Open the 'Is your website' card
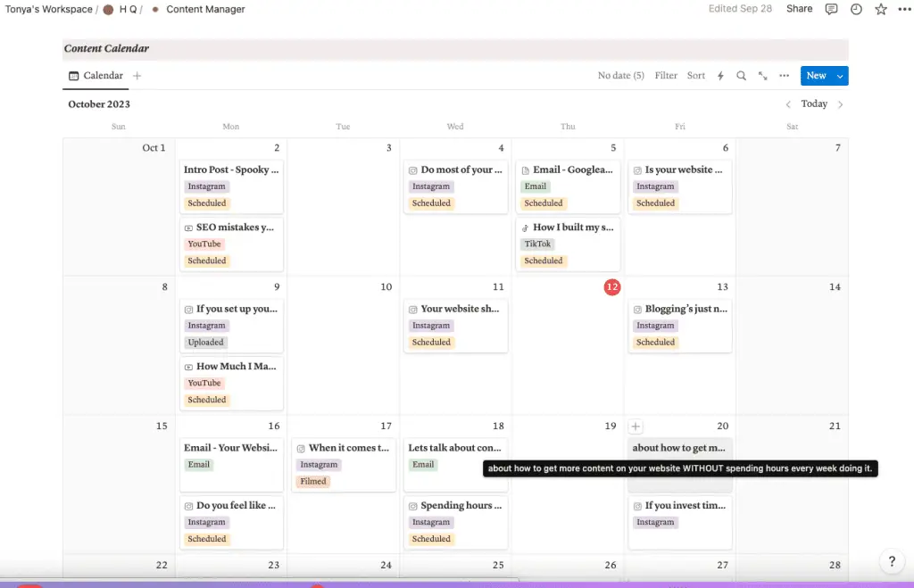 [679, 186]
